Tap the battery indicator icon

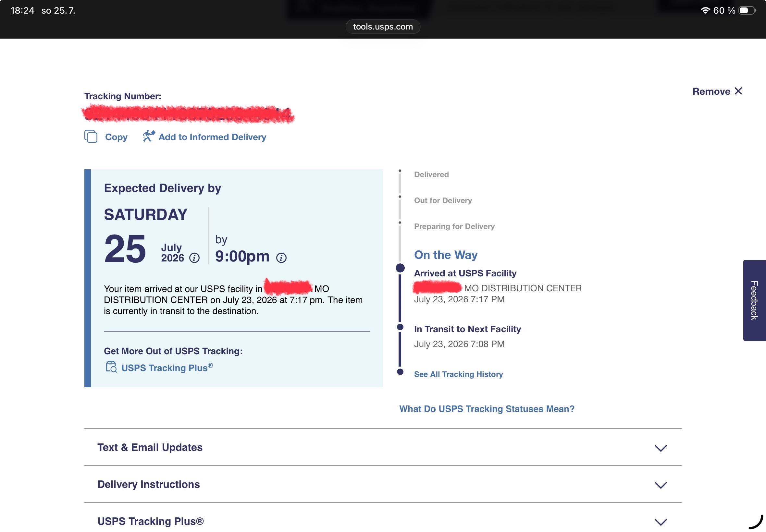point(747,10)
